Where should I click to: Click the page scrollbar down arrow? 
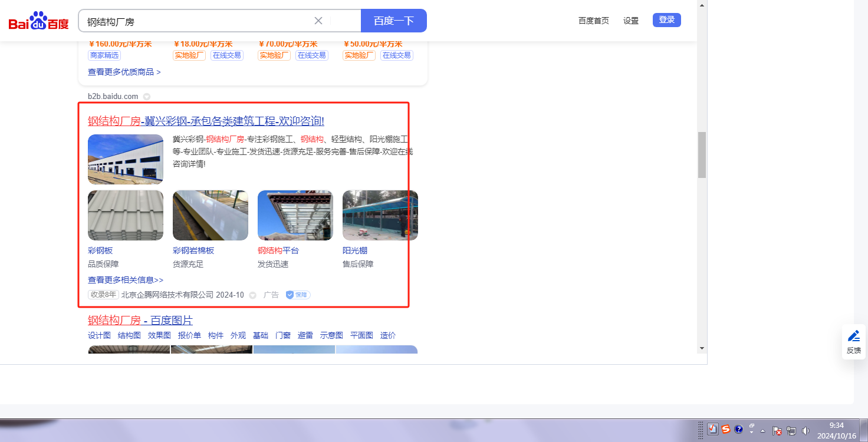pos(702,348)
